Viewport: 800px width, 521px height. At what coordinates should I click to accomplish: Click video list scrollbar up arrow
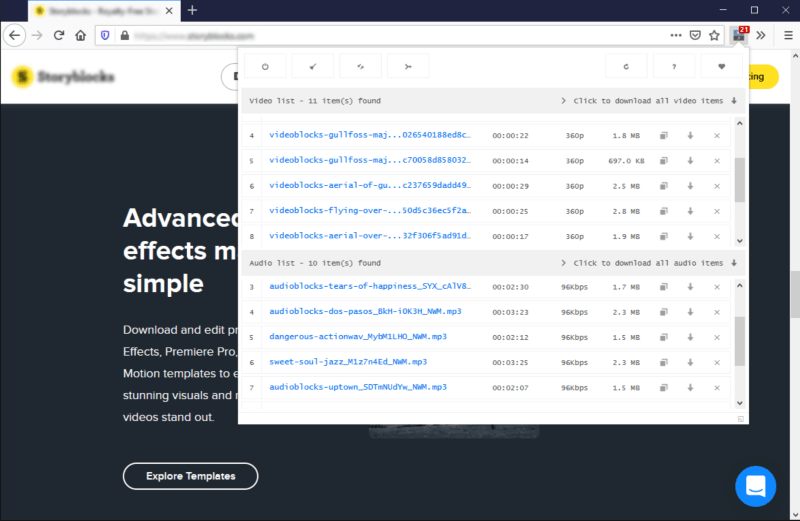740,123
